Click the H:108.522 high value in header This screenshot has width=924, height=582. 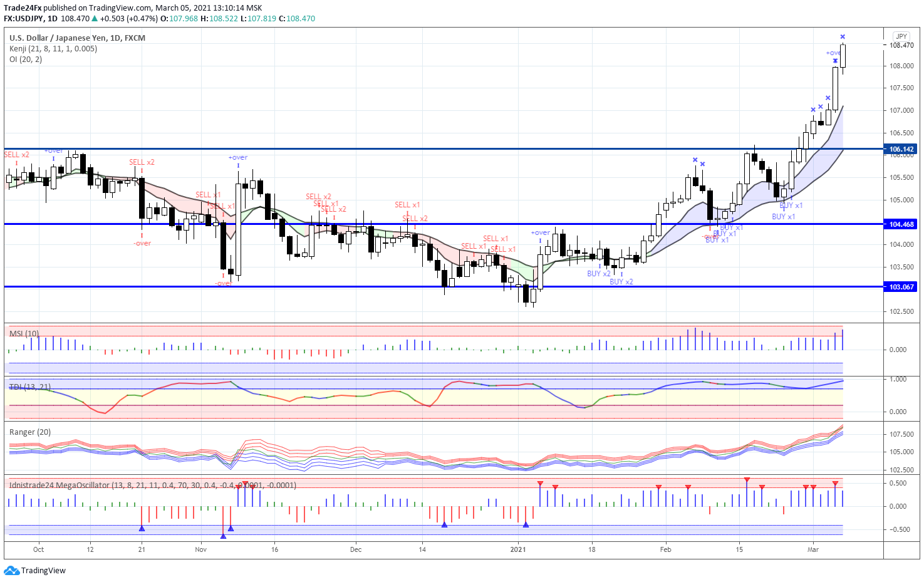[x=219, y=19]
